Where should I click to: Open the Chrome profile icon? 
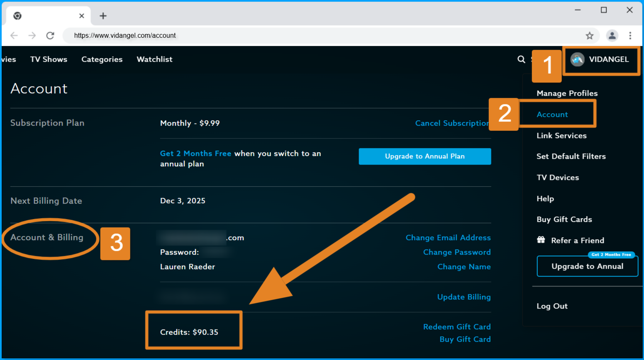point(612,36)
